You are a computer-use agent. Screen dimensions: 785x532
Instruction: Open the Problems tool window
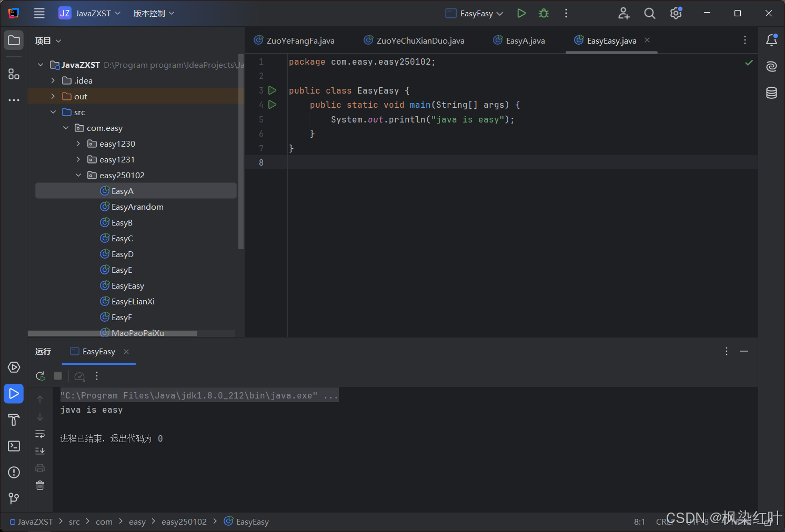point(14,472)
